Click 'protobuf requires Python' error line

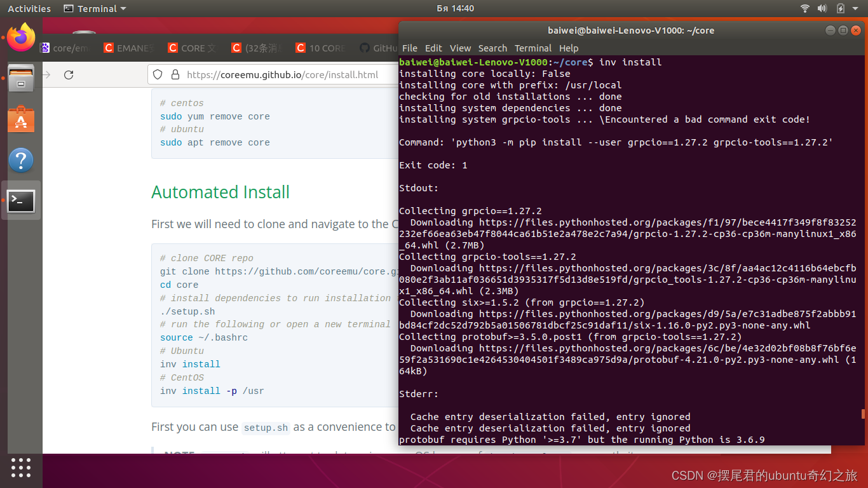coord(581,440)
